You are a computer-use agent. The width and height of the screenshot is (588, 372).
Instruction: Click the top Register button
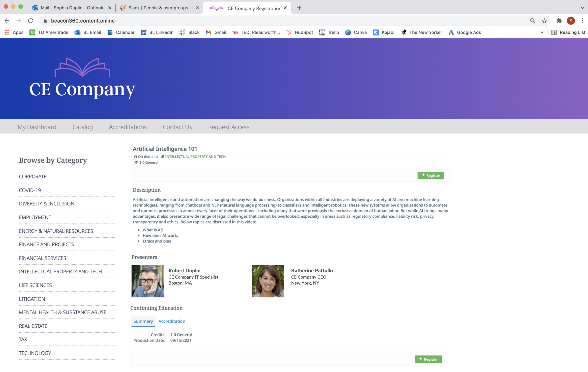pos(431,175)
